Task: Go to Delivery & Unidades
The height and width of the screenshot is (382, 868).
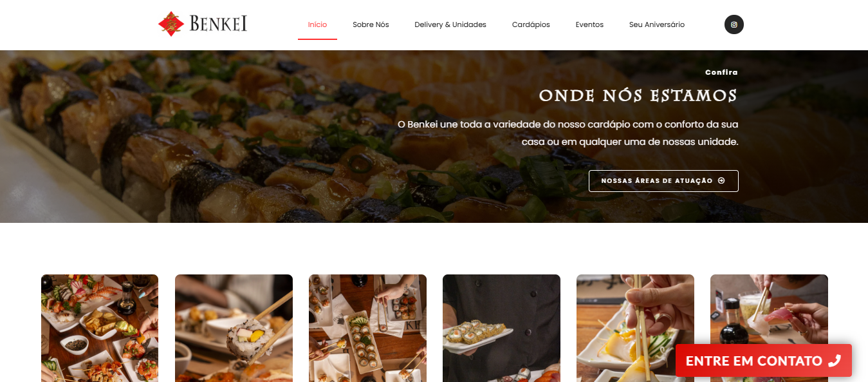Action: (450, 24)
